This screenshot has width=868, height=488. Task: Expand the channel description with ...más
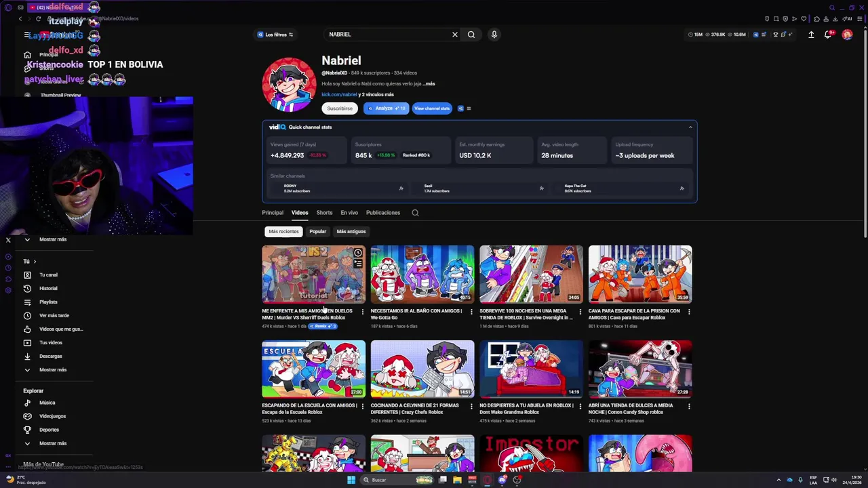429,84
